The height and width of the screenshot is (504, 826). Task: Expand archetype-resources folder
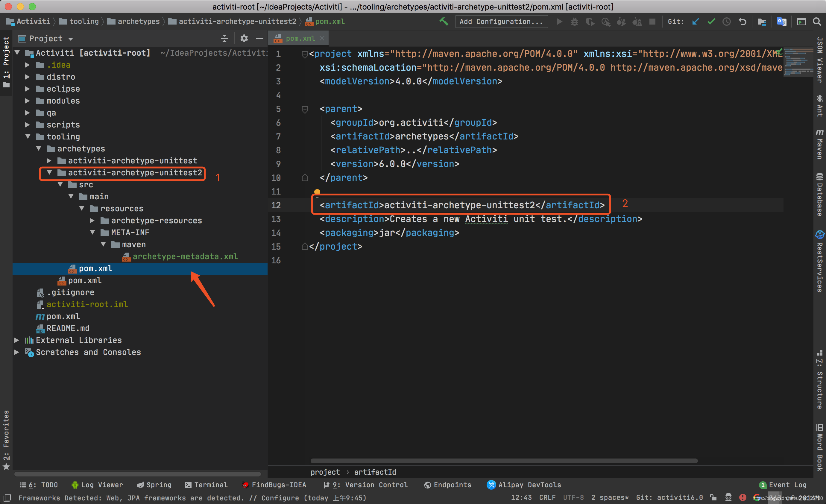point(92,221)
